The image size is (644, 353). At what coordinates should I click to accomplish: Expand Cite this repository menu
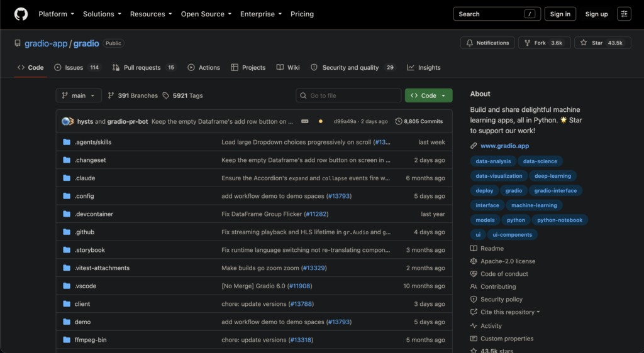click(509, 312)
